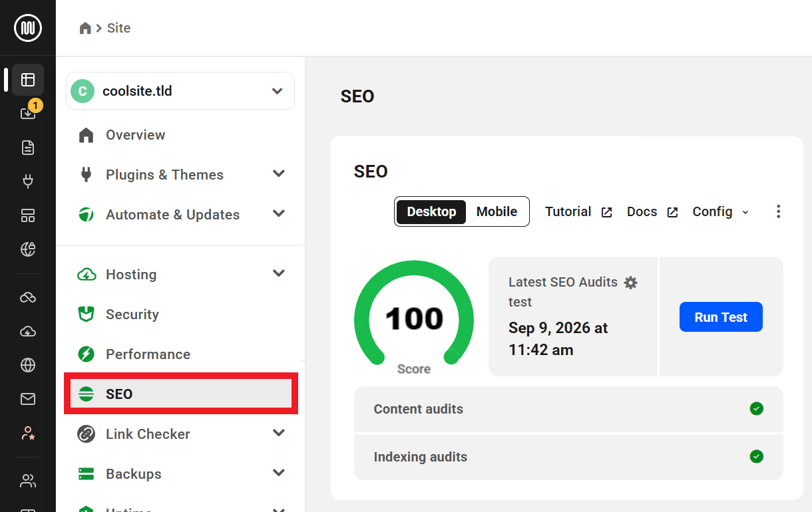812x512 pixels.
Task: Open the mail envelope icon in dark sidebar
Action: click(28, 399)
